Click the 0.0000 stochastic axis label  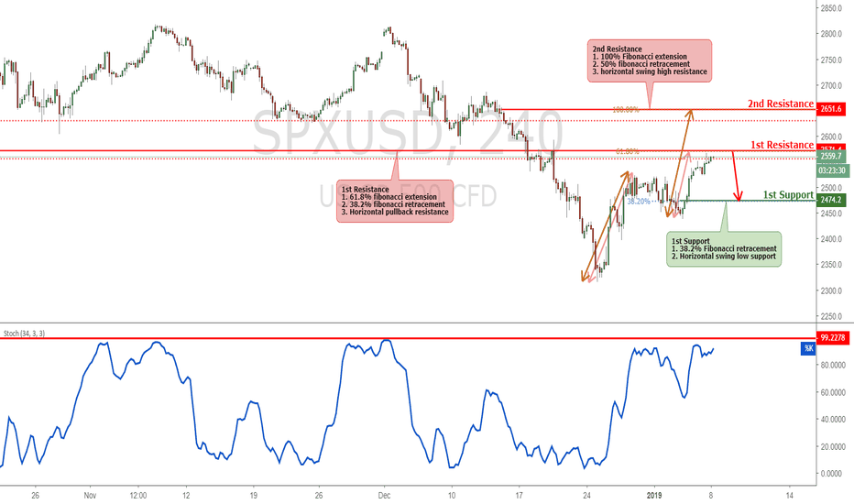[x=831, y=474]
